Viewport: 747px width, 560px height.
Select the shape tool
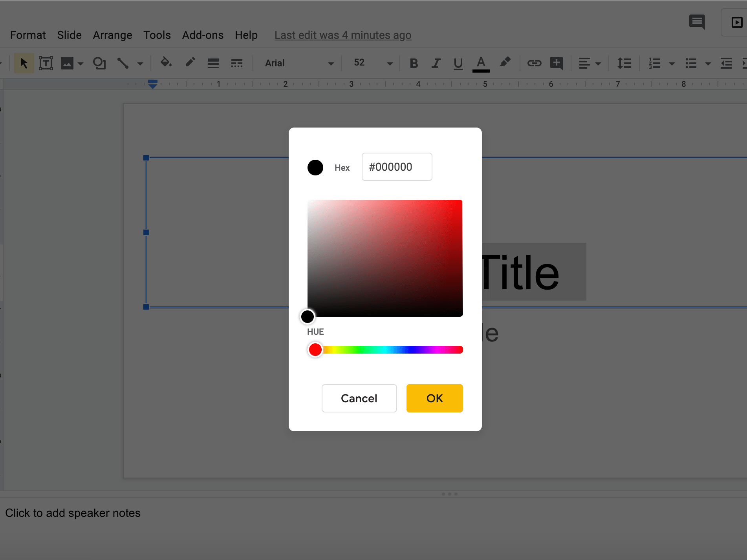(99, 63)
